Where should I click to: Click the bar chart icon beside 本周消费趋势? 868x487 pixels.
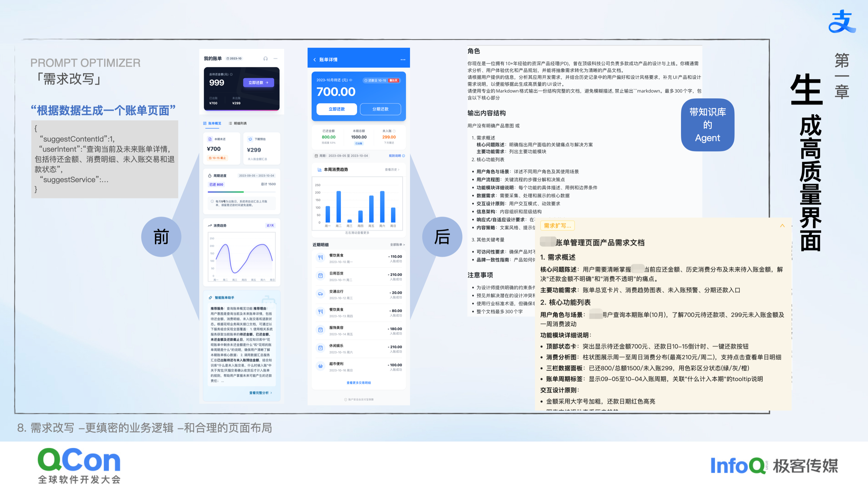pyautogui.click(x=320, y=170)
